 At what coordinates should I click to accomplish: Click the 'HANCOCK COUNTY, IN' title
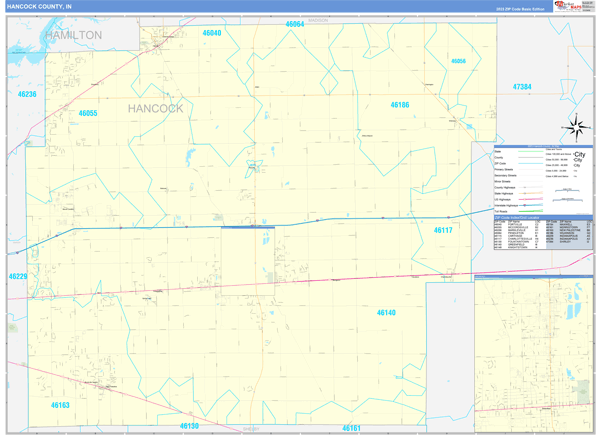coord(39,7)
